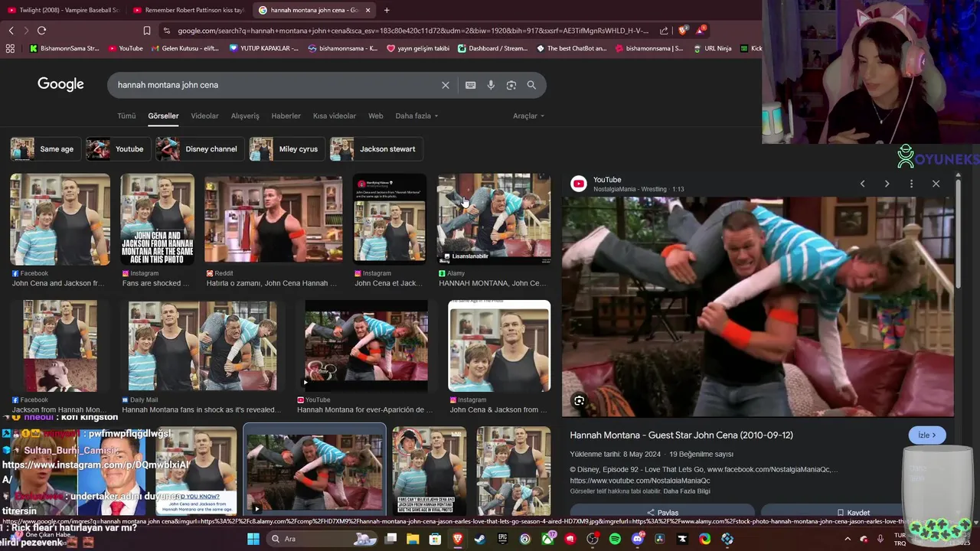Switch to the Web tab
Screen dimensions: 980x551
pos(375,116)
